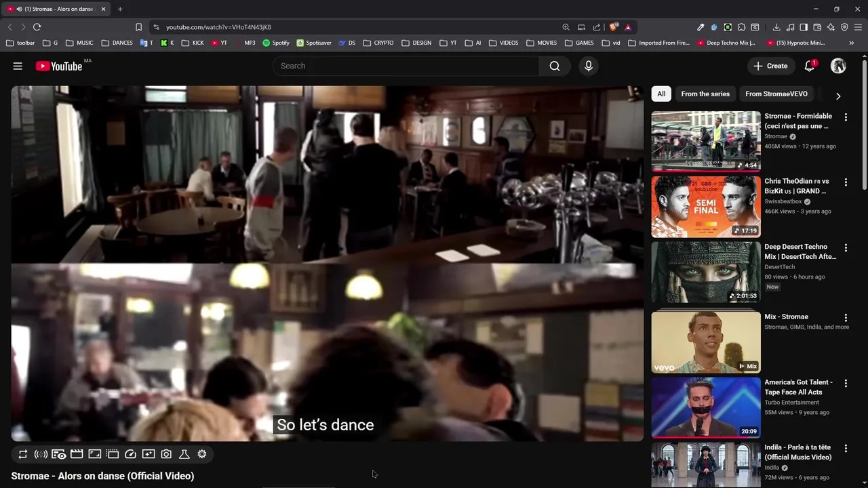The height and width of the screenshot is (488, 868).
Task: Open the Brave Shields lion icon
Action: [x=614, y=27]
